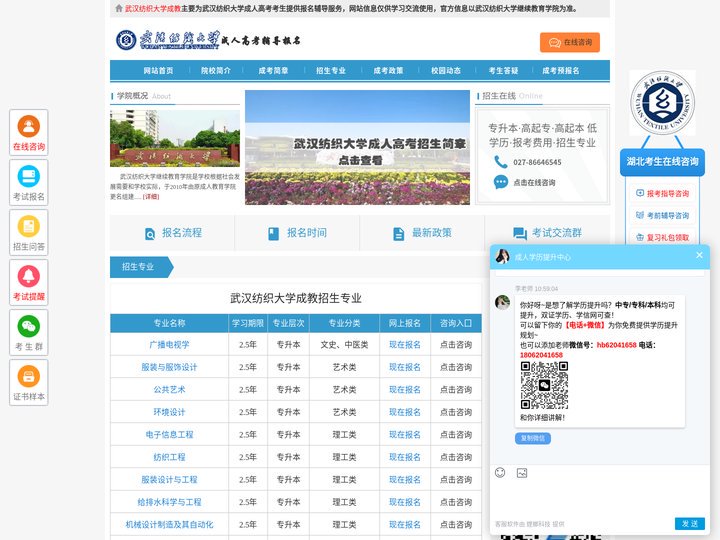Open the 电子信息工程 major link
This screenshot has width=720, height=540.
coord(169,434)
